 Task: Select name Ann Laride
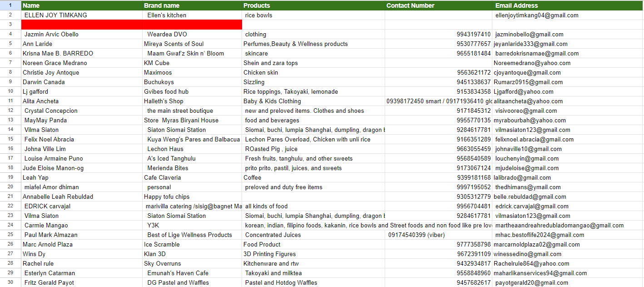click(x=82, y=44)
